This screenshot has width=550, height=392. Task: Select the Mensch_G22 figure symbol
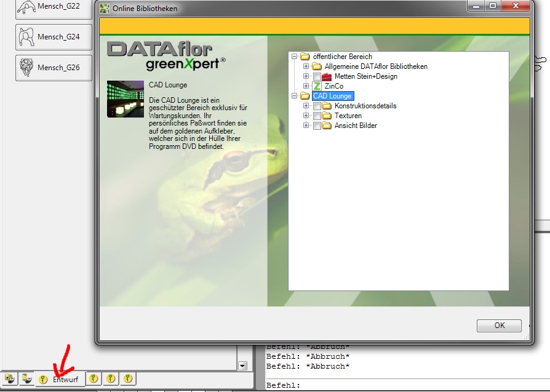tap(54, 7)
